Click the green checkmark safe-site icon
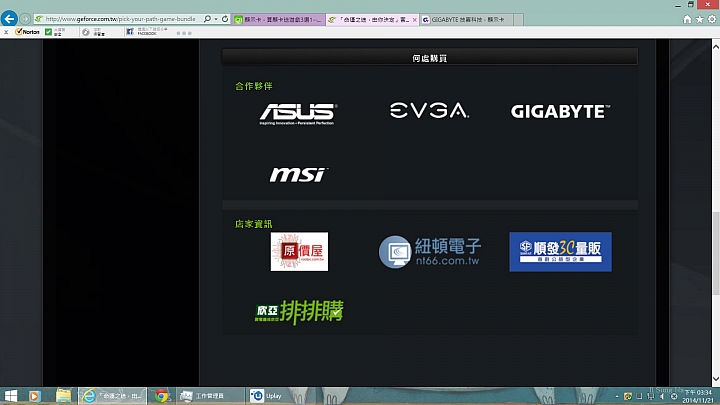The image size is (720, 405). (x=48, y=32)
